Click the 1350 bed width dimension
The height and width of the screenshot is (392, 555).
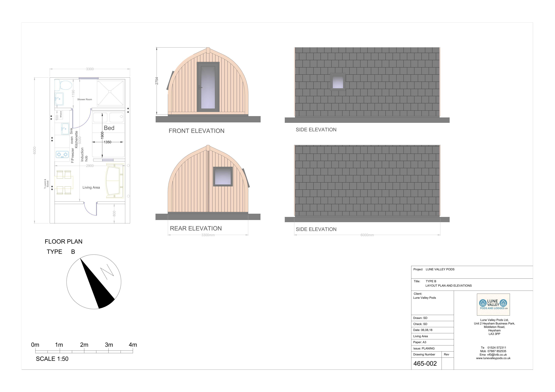(108, 142)
